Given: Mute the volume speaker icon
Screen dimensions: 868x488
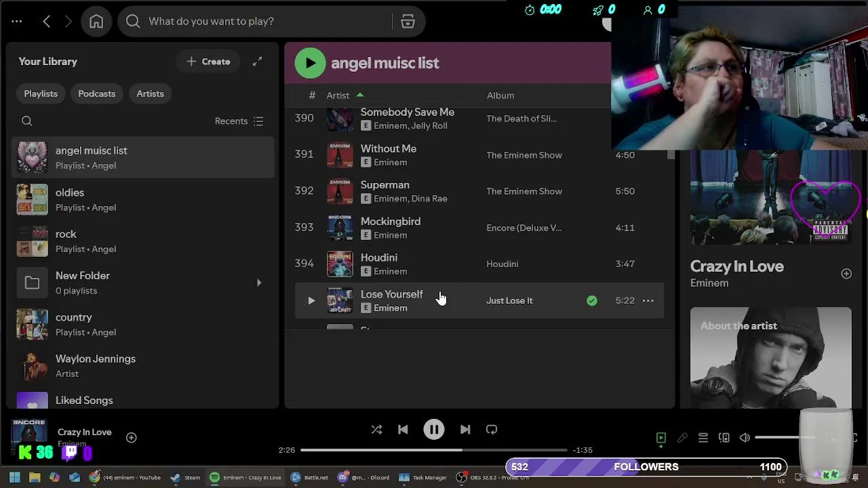Looking at the screenshot, I should coord(745,438).
